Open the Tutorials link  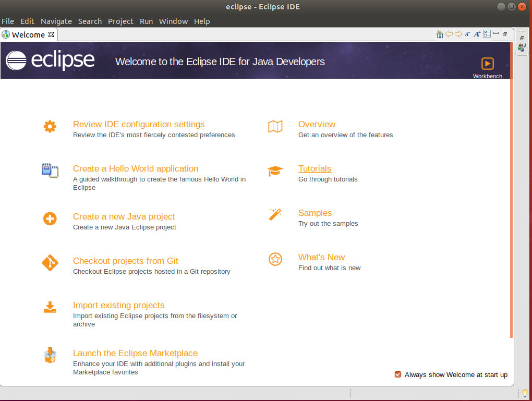(x=315, y=168)
